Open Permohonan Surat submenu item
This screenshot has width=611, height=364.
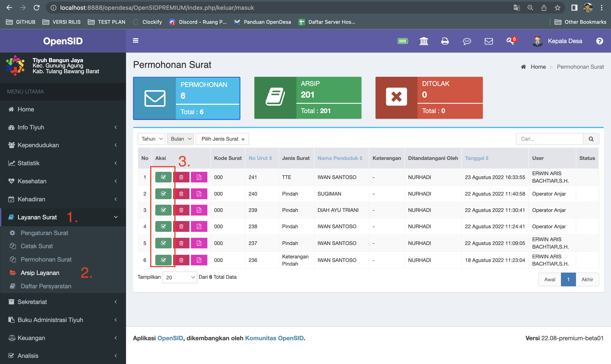63,259
